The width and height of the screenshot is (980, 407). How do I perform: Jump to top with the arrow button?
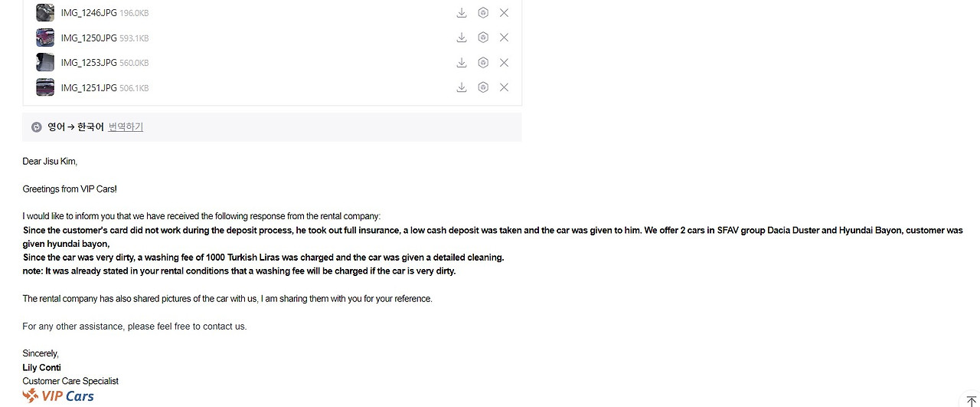tap(972, 402)
